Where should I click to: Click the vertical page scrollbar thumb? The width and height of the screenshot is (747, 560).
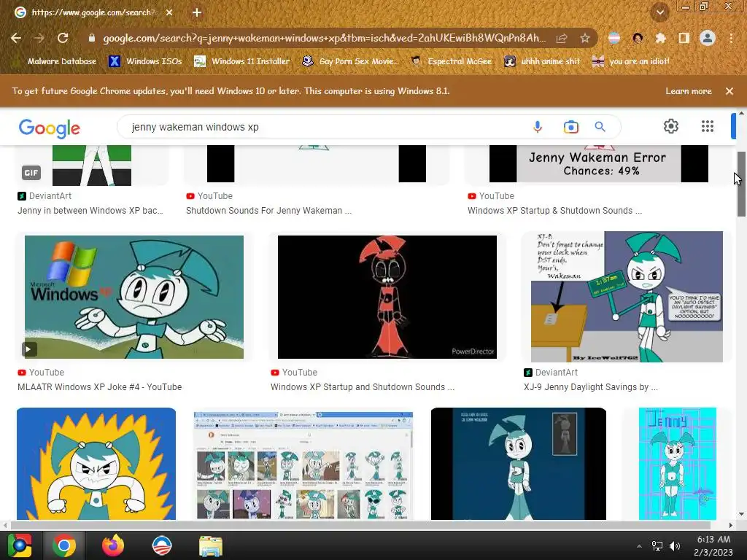(741, 183)
